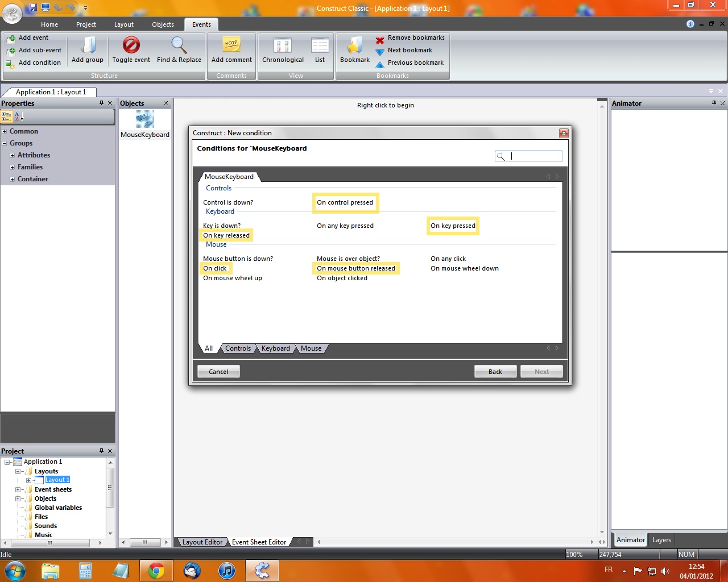This screenshot has width=728, height=582.
Task: Pin the Animator panel
Action: 714,103
